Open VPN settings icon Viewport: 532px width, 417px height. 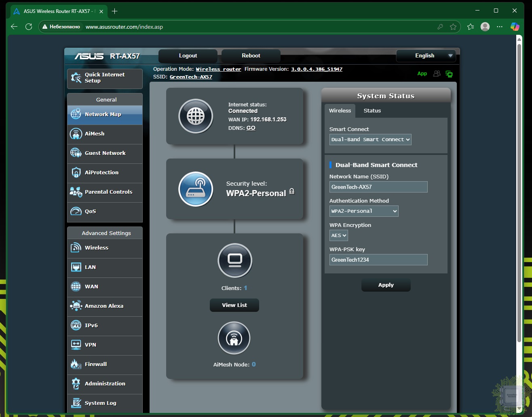(76, 345)
